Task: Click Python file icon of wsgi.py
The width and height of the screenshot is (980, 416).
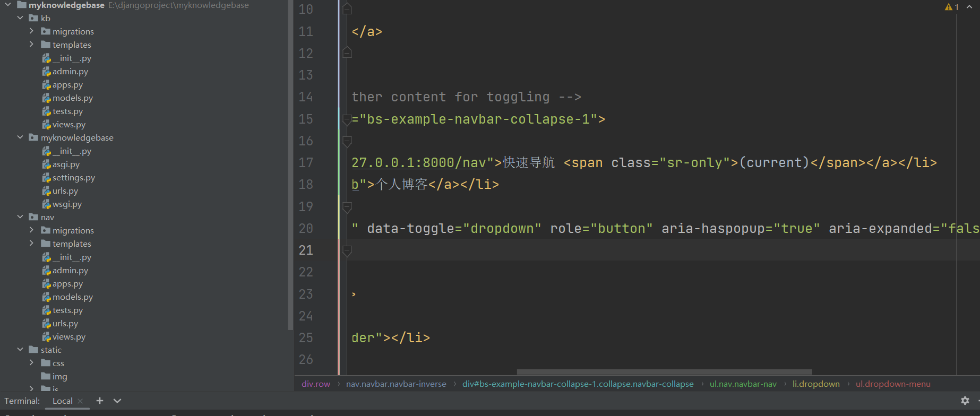Action: 46,204
